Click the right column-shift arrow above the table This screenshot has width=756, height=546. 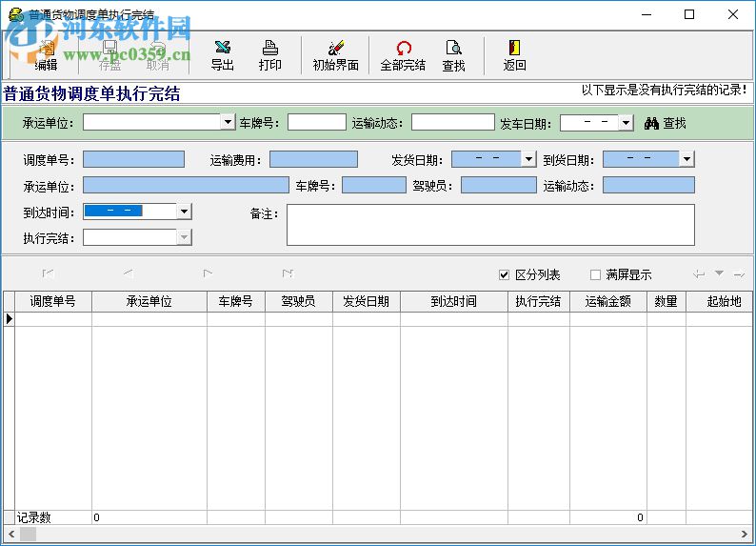pyautogui.click(x=739, y=274)
